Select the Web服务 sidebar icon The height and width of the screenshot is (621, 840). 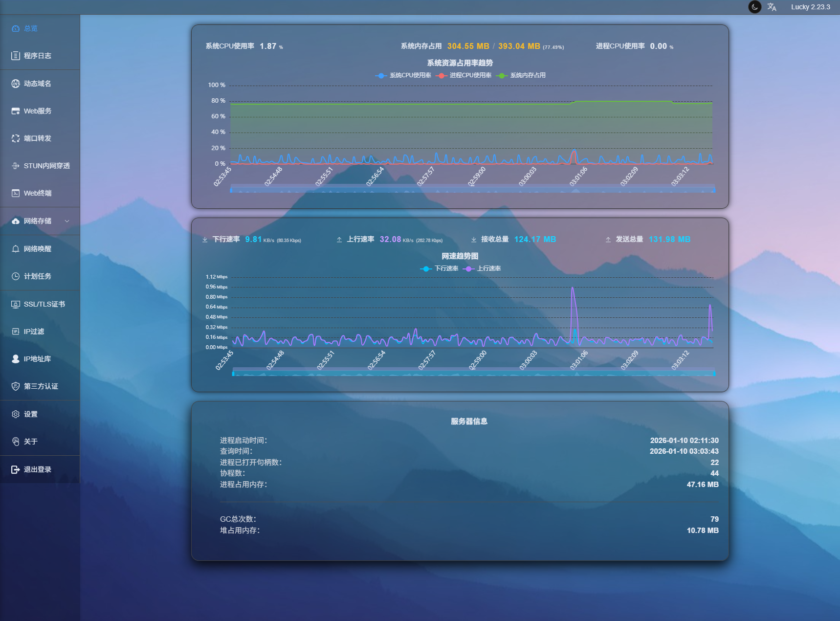(x=37, y=111)
